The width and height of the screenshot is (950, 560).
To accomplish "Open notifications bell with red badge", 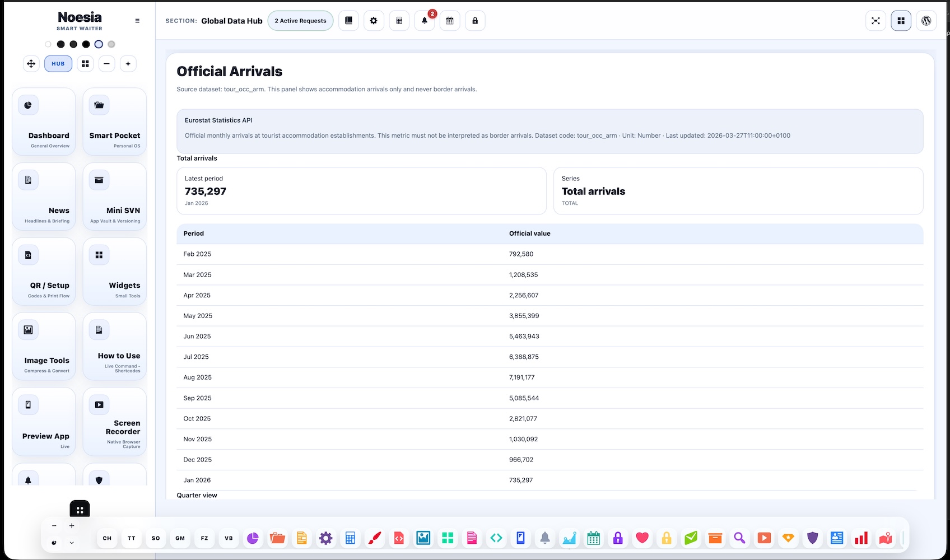I will click(425, 21).
